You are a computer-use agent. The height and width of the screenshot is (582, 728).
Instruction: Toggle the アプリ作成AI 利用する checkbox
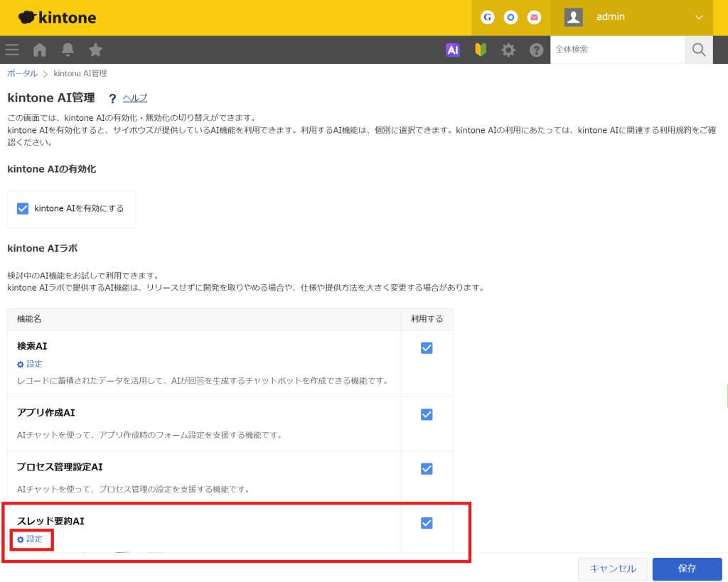pyautogui.click(x=427, y=414)
